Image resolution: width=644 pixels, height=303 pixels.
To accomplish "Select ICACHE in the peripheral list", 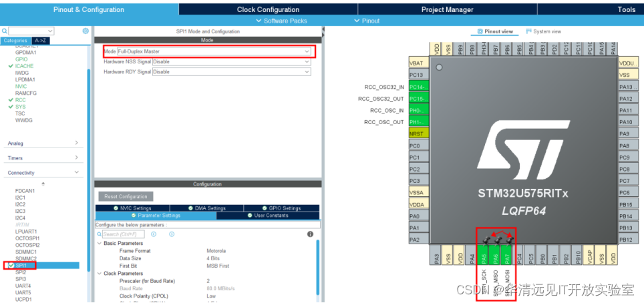I will [x=25, y=66].
